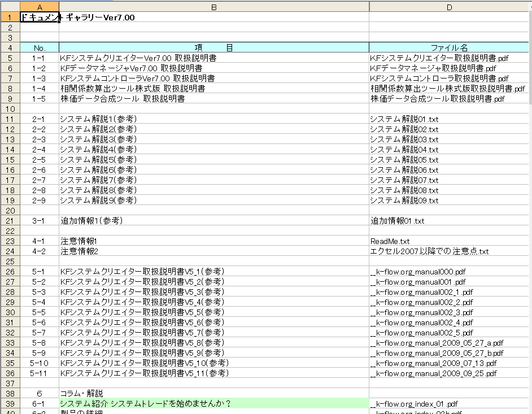Select cell 注意情報1
The image size is (532, 414).
[x=213, y=241]
